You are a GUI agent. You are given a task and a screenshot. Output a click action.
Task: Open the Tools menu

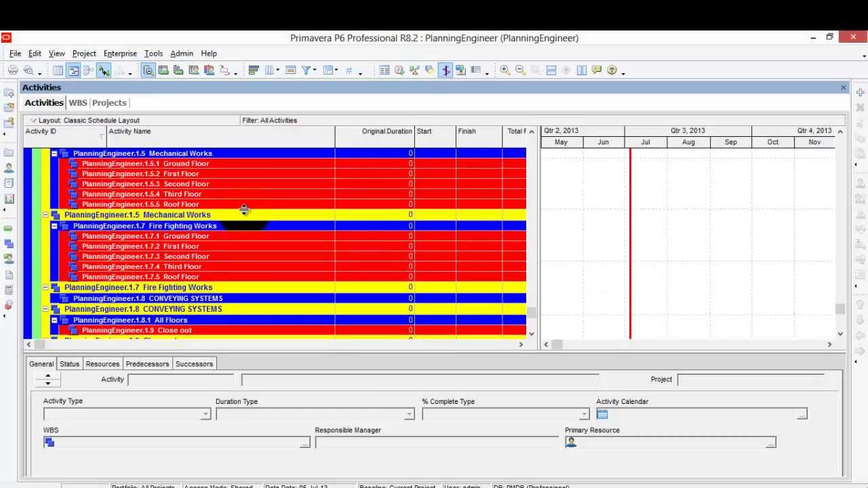pos(153,54)
